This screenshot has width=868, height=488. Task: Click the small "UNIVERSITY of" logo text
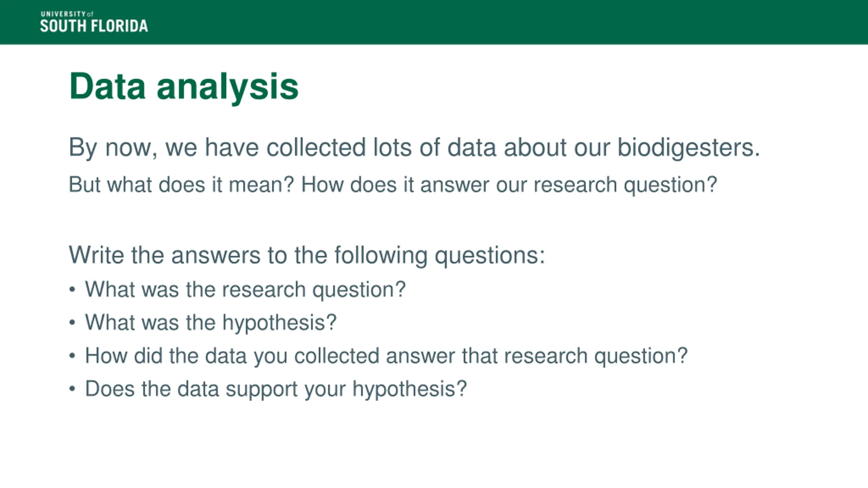[67, 14]
